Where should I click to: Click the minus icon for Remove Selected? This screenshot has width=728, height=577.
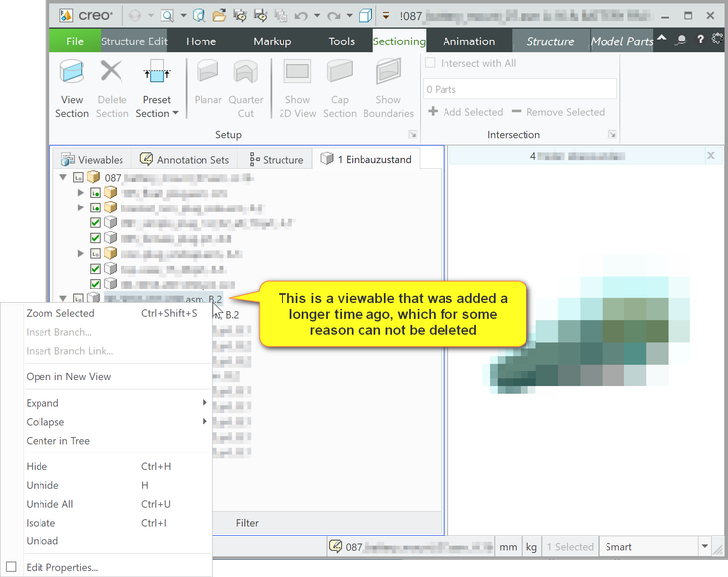click(516, 111)
